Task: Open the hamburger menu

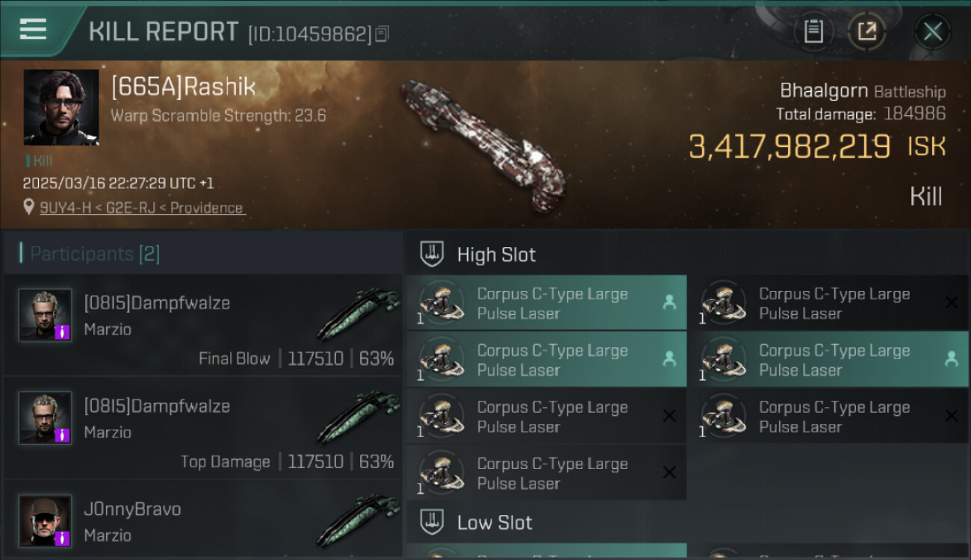Action: pyautogui.click(x=33, y=30)
